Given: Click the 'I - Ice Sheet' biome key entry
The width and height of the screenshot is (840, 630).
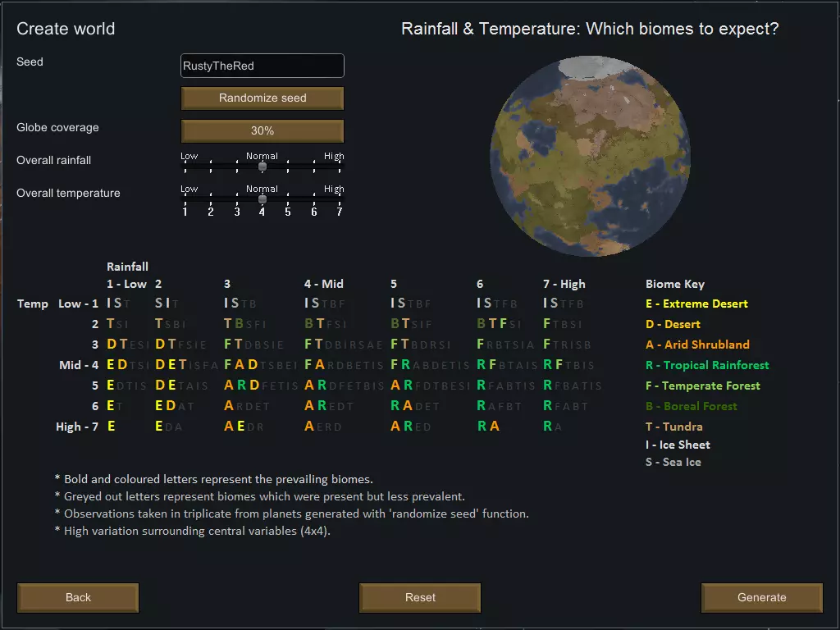Looking at the screenshot, I should (678, 445).
